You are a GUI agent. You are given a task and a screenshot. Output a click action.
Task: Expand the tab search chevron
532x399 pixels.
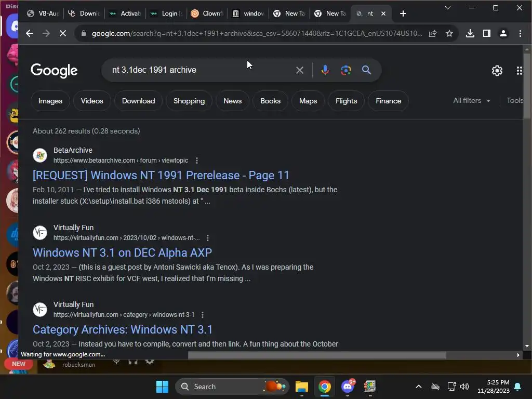[447, 8]
